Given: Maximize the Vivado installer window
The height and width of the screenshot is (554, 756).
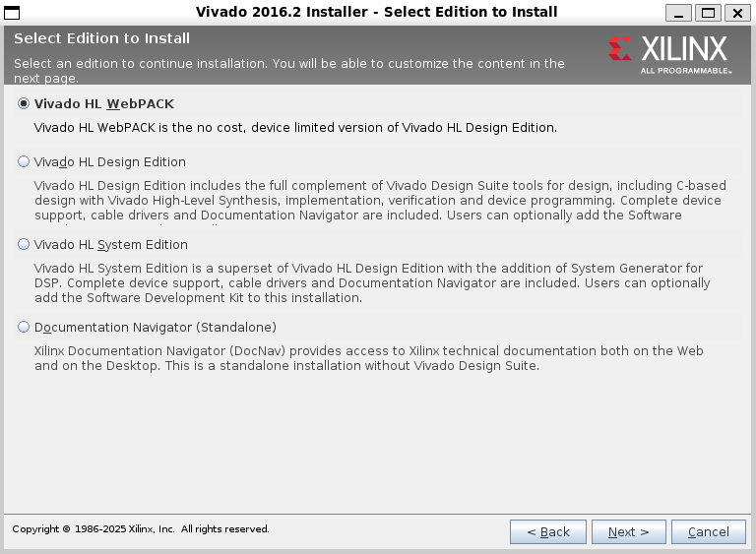Looking at the screenshot, I should (707, 13).
